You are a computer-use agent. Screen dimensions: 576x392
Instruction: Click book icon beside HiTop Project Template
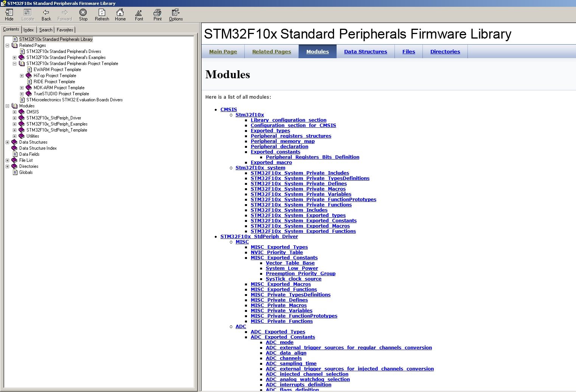click(29, 76)
